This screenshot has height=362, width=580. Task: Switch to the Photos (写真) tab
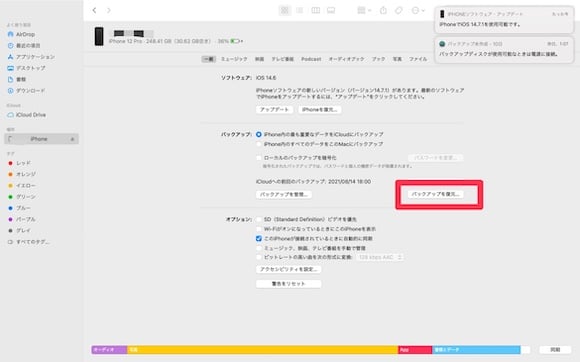click(x=397, y=59)
